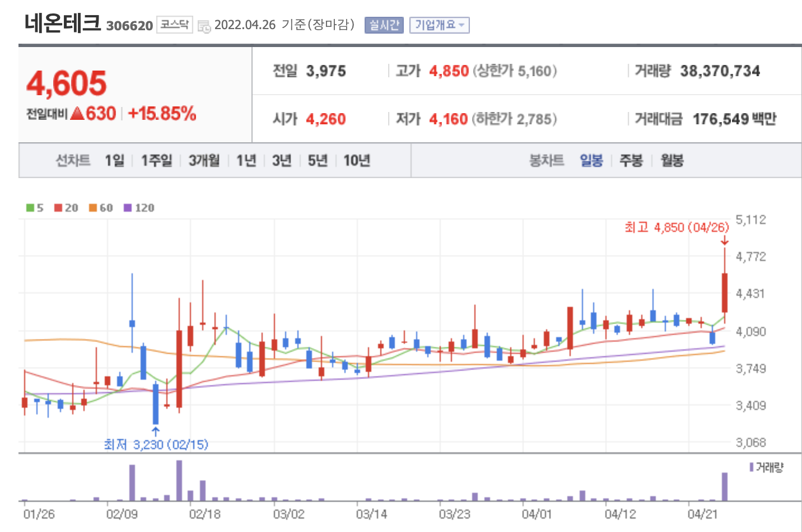This screenshot has height=532, width=802.
Task: Switch to 주봉 weekly candle chart
Action: 631,161
